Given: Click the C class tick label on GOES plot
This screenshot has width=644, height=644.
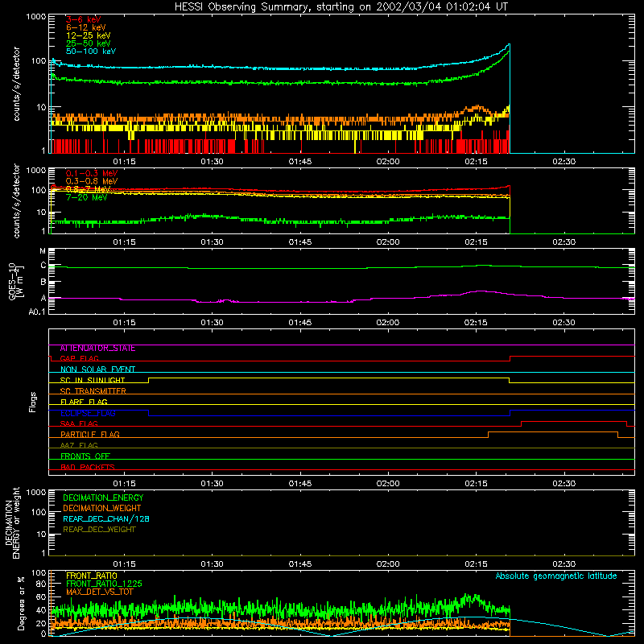Looking at the screenshot, I should click(x=43, y=266).
